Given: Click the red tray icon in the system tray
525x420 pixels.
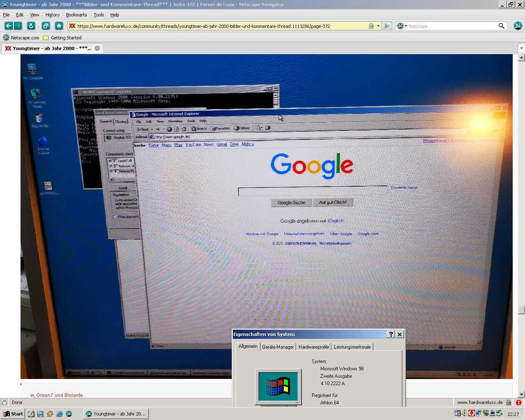Looking at the screenshot, I should [x=472, y=413].
